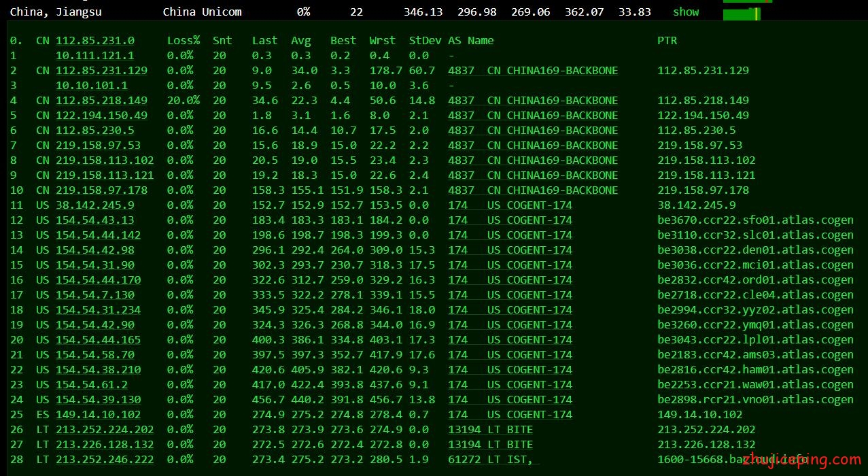The image size is (868, 476).
Task: Open AS 174 COGENT-174 link on hop 11
Action: pos(510,205)
